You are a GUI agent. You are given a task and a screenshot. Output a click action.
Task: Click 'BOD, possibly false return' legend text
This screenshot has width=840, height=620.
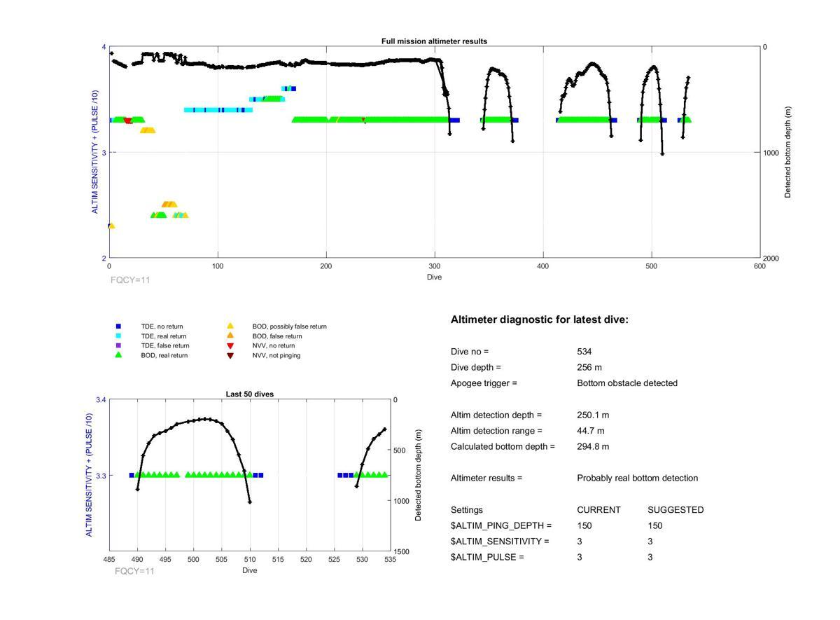[x=290, y=326]
